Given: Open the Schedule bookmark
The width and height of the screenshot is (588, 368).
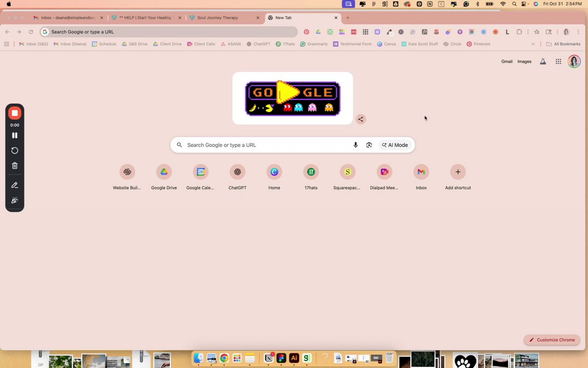Looking at the screenshot, I should [104, 44].
